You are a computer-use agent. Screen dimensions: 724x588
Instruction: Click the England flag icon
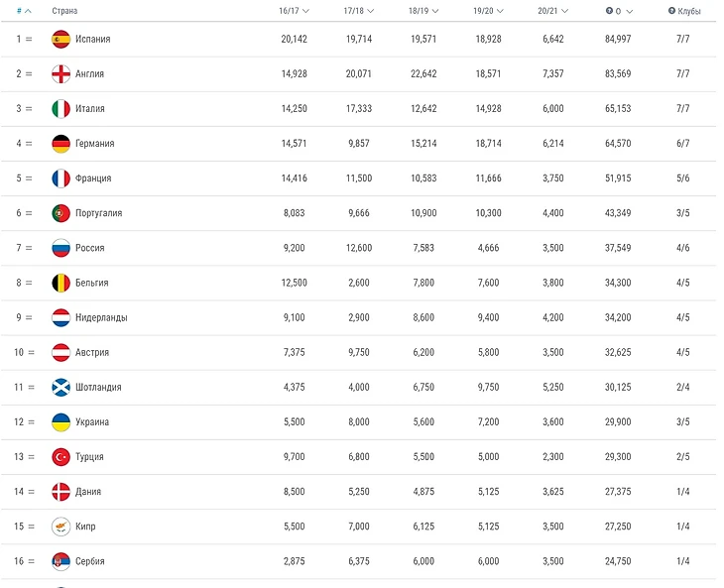[60, 74]
